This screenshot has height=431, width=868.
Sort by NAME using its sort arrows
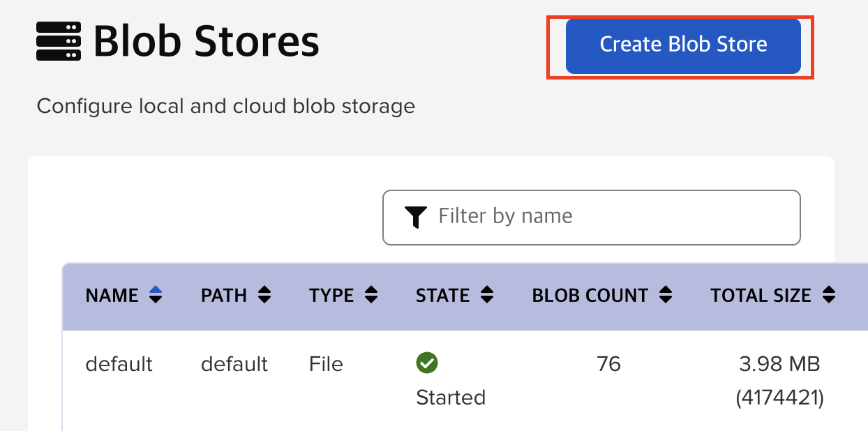[156, 296]
